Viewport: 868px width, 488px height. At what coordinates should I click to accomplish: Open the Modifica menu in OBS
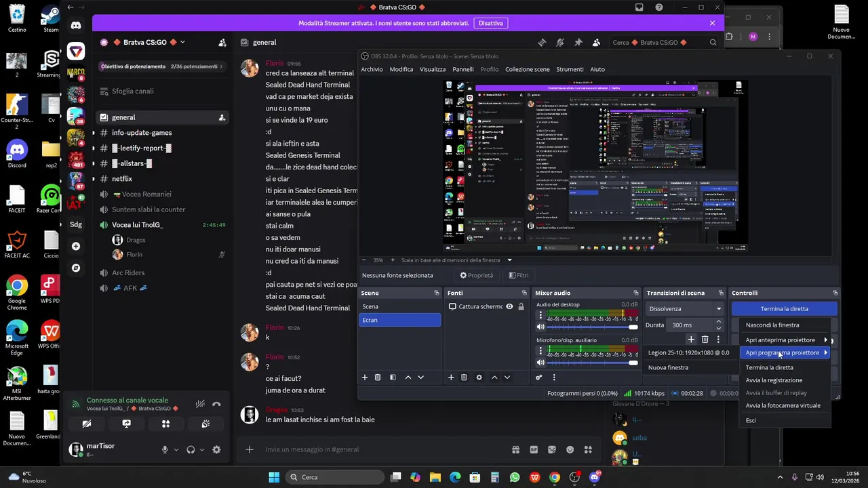click(401, 69)
